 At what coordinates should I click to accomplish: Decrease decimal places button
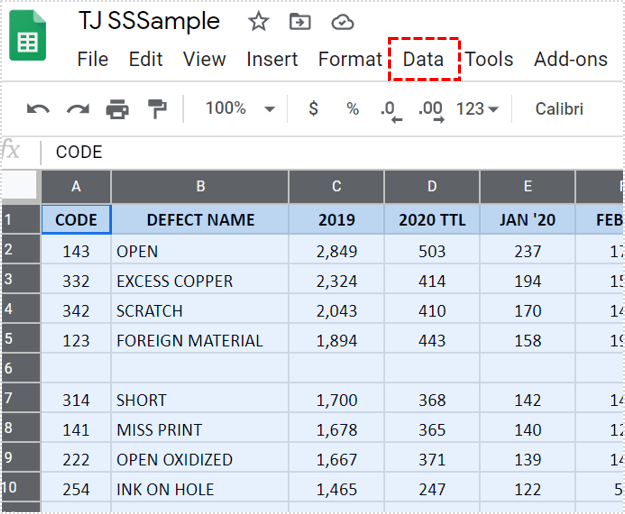tap(390, 110)
